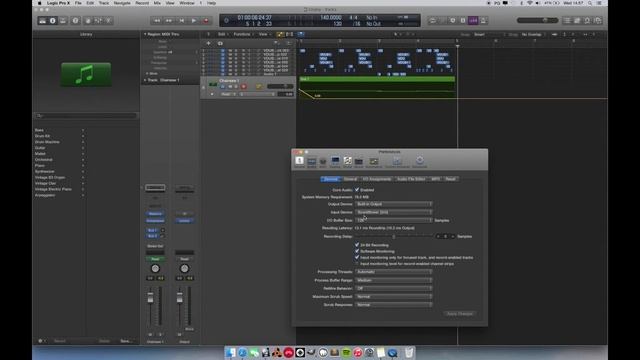The height and width of the screenshot is (360, 640).
Task: Switch to the I/O Assignments tab
Action: (x=377, y=179)
